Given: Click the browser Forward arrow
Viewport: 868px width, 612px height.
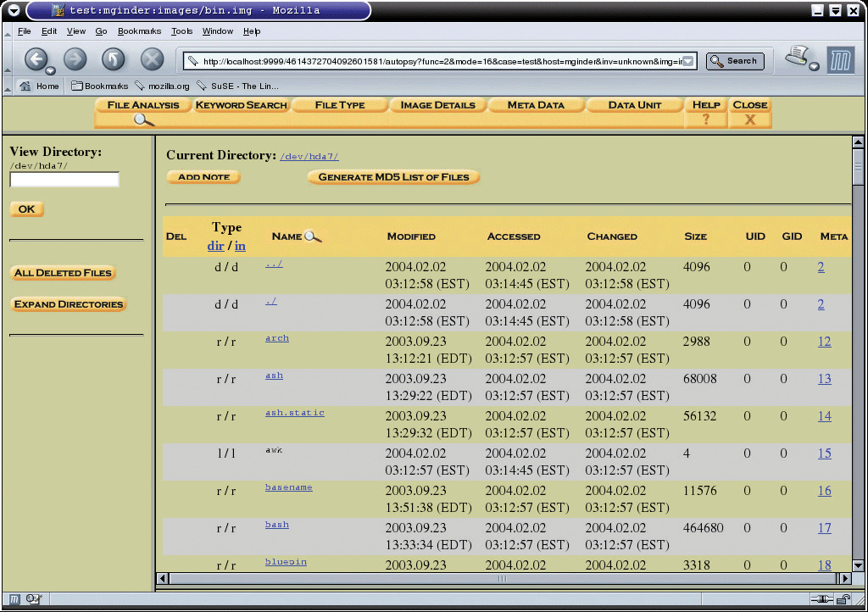Looking at the screenshot, I should (x=75, y=59).
